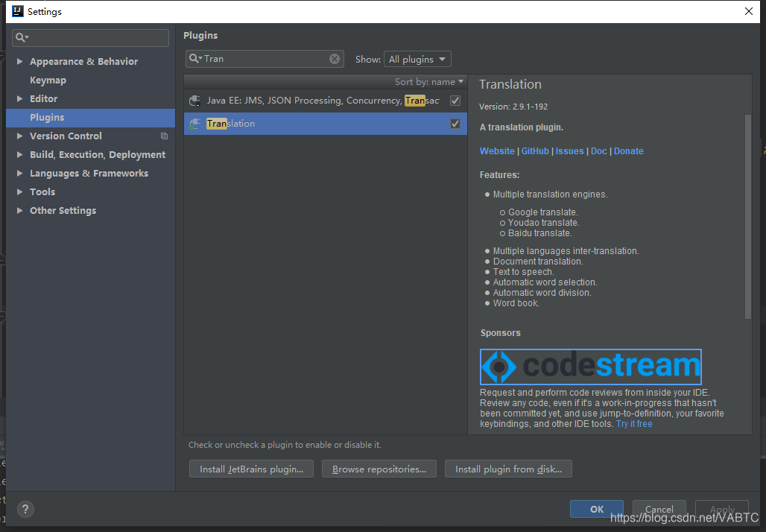This screenshot has height=532, width=766.
Task: Click the codestream sponsor banner
Action: pyautogui.click(x=591, y=367)
